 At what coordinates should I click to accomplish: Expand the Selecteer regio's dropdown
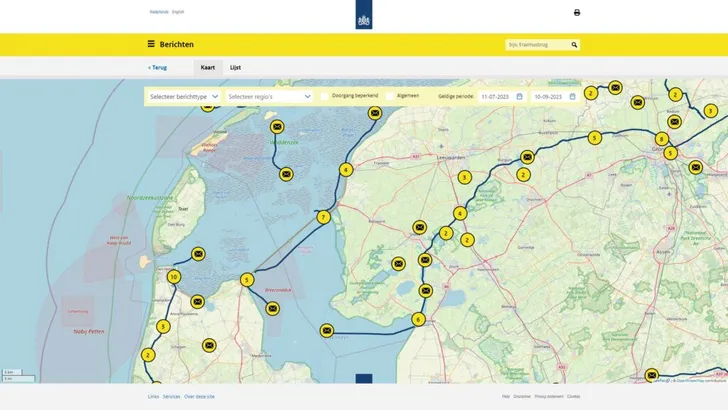[x=268, y=97]
